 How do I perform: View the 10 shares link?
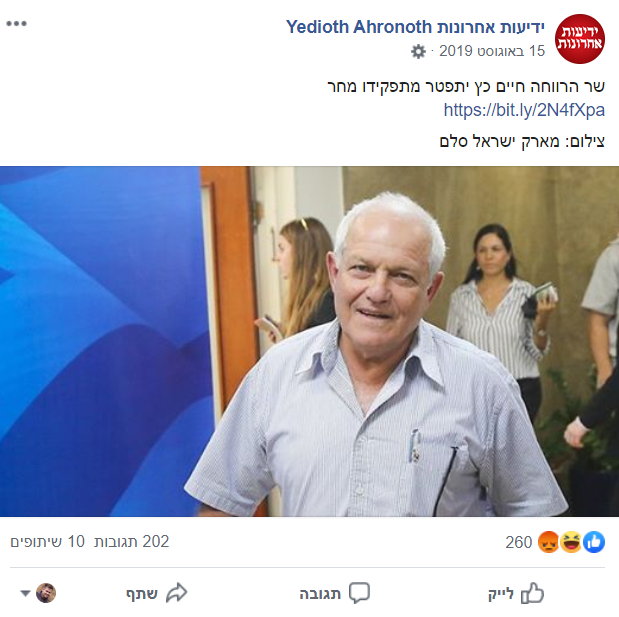coord(47,542)
